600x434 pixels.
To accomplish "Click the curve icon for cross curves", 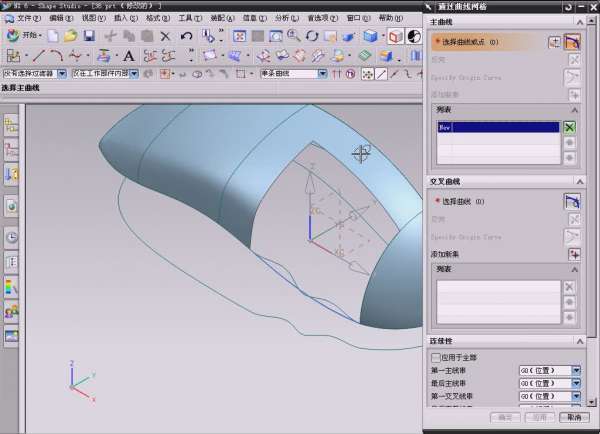I will point(573,201).
